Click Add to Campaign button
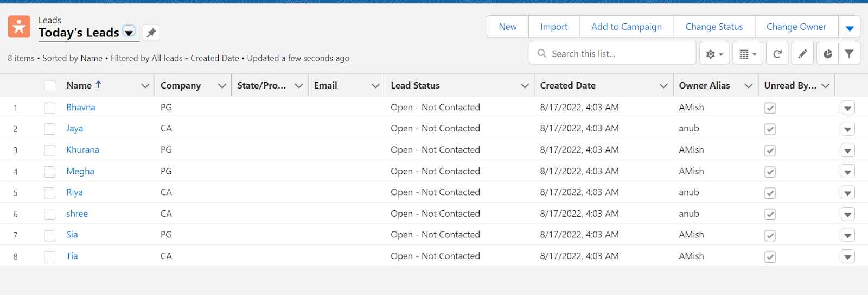This screenshot has height=295, width=868. 627,27
